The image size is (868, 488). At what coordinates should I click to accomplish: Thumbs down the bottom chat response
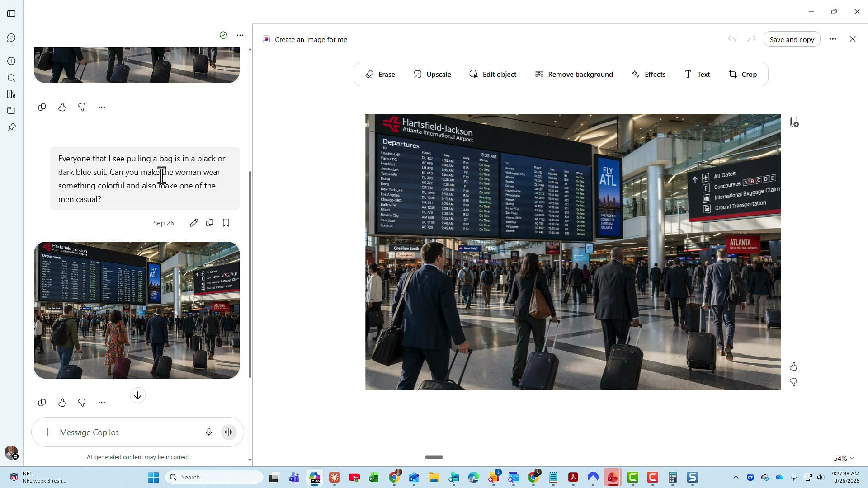[82, 403]
